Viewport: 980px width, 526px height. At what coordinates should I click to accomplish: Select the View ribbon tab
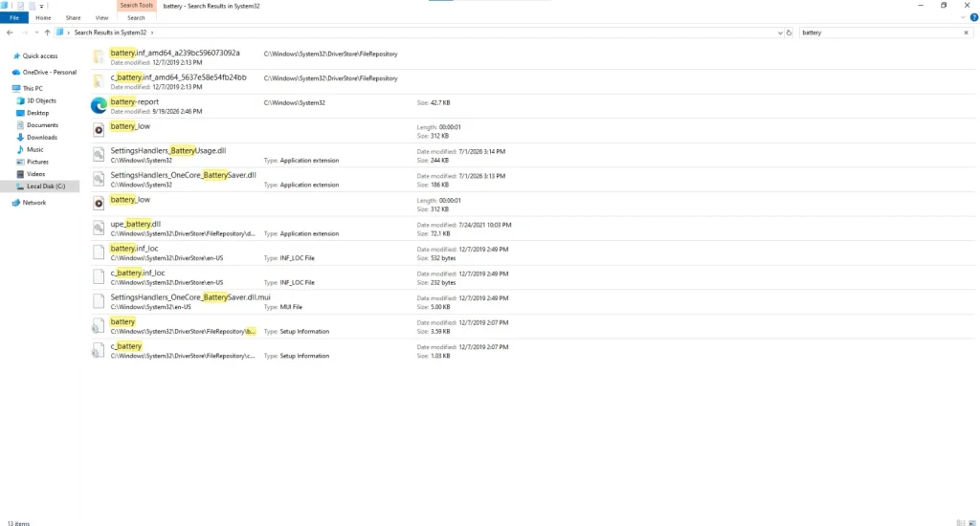pyautogui.click(x=101, y=17)
